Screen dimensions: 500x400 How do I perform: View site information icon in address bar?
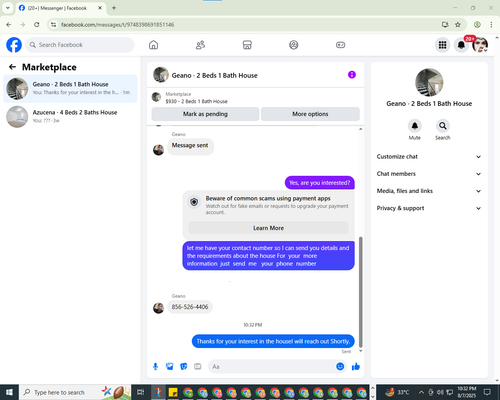point(53,24)
